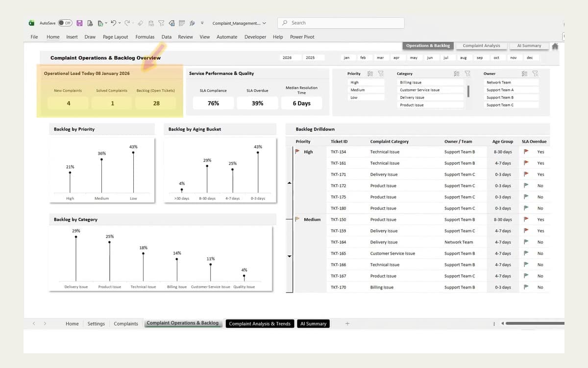Click the horizontal sheet scrollbar at bottom
Image resolution: width=588 pixels, height=368 pixels.
click(x=535, y=323)
